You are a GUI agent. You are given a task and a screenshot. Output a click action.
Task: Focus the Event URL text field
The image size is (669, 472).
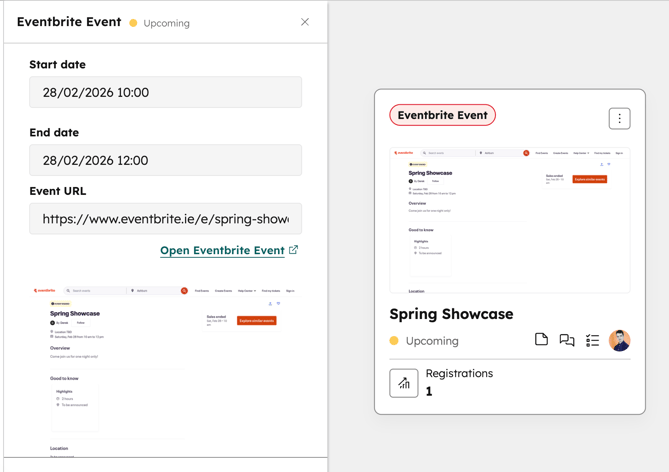[165, 218]
